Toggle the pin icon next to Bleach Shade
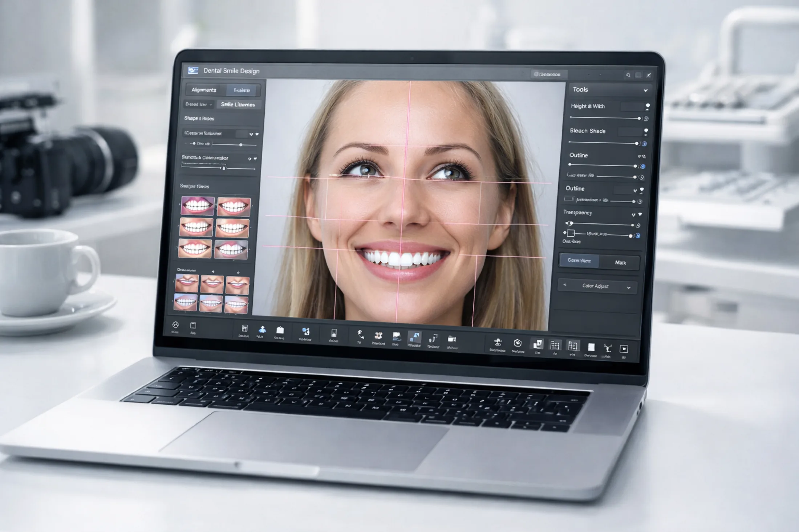Image resolution: width=799 pixels, height=532 pixels. click(x=646, y=131)
